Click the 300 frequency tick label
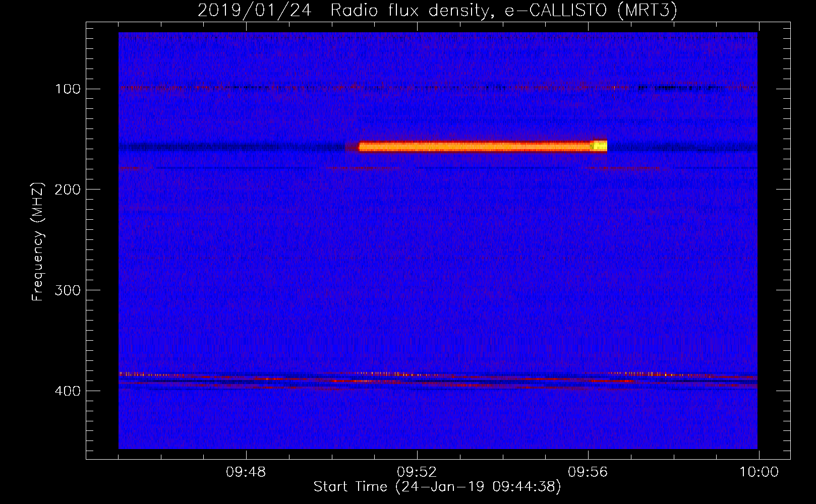The height and width of the screenshot is (504, 816). pyautogui.click(x=68, y=290)
